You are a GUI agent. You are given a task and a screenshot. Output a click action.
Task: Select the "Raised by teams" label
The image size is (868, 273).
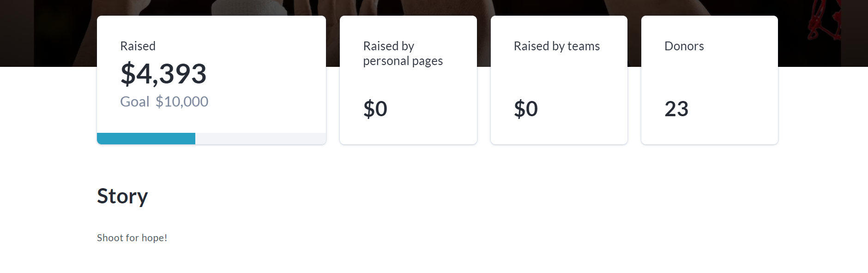click(556, 46)
